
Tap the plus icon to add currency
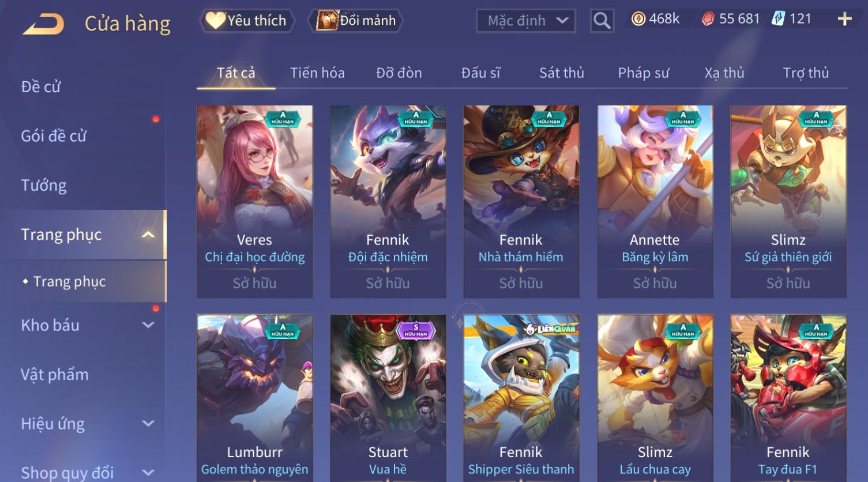[845, 19]
